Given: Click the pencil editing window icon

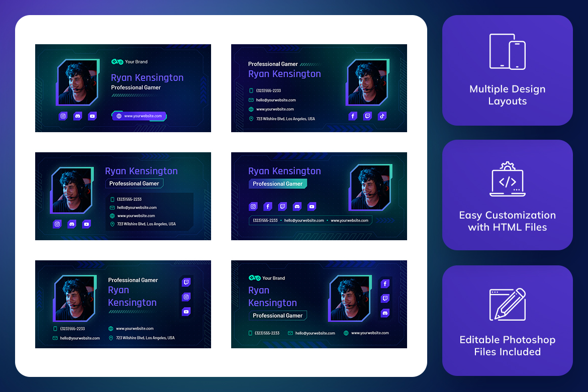Looking at the screenshot, I should pos(507,304).
